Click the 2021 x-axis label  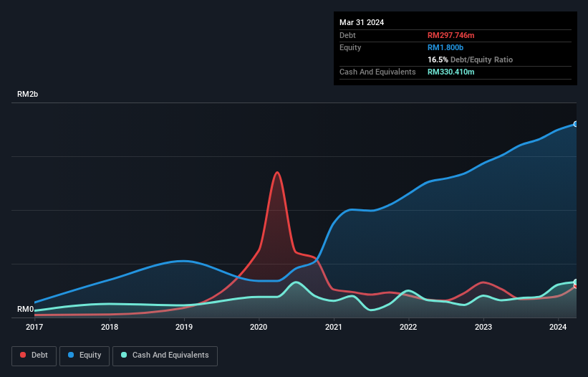tap(334, 327)
